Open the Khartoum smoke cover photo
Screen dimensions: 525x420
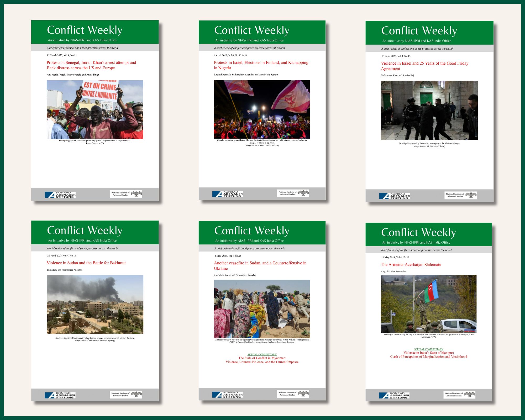pos(95,304)
